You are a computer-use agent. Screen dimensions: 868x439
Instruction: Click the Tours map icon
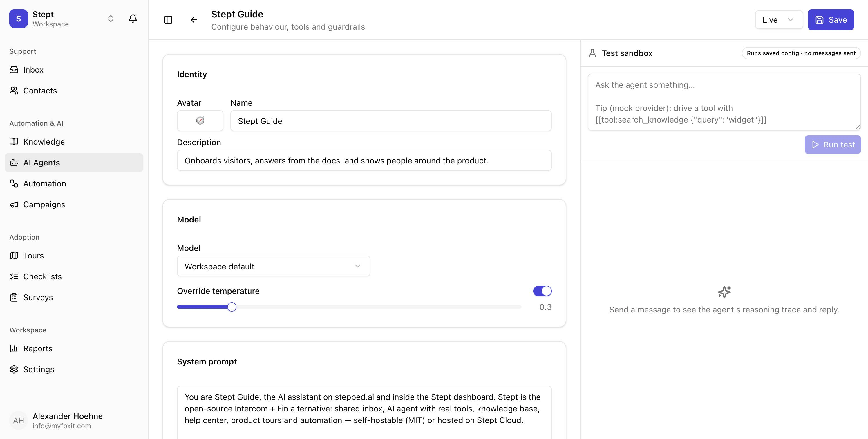pos(14,256)
